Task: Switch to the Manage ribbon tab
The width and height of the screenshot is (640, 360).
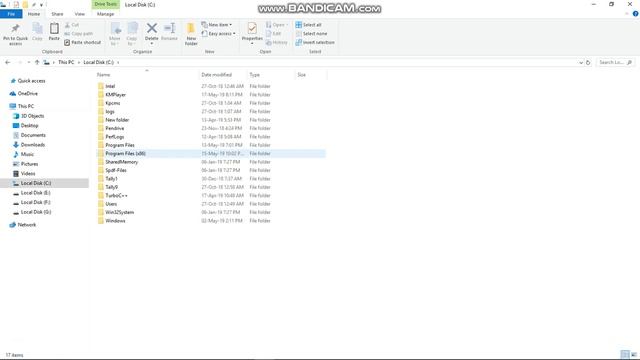Action: pyautogui.click(x=105, y=14)
